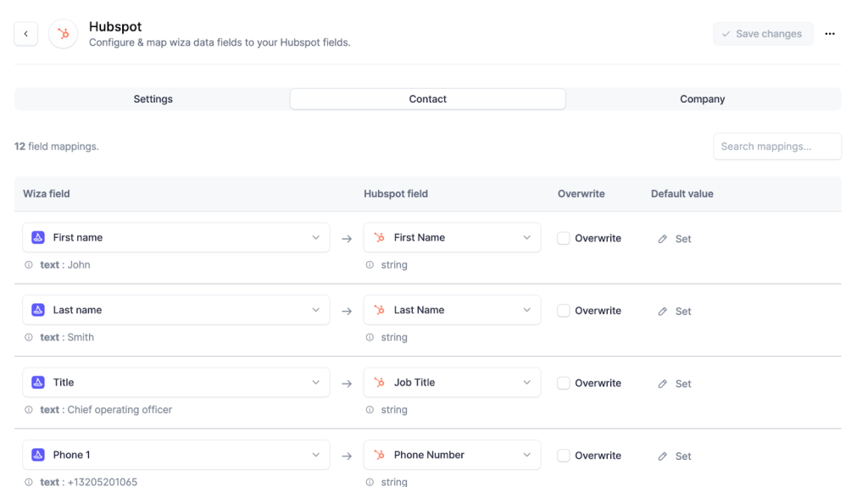Click the Search mappings input field
This screenshot has height=487, width=868.
(x=777, y=146)
